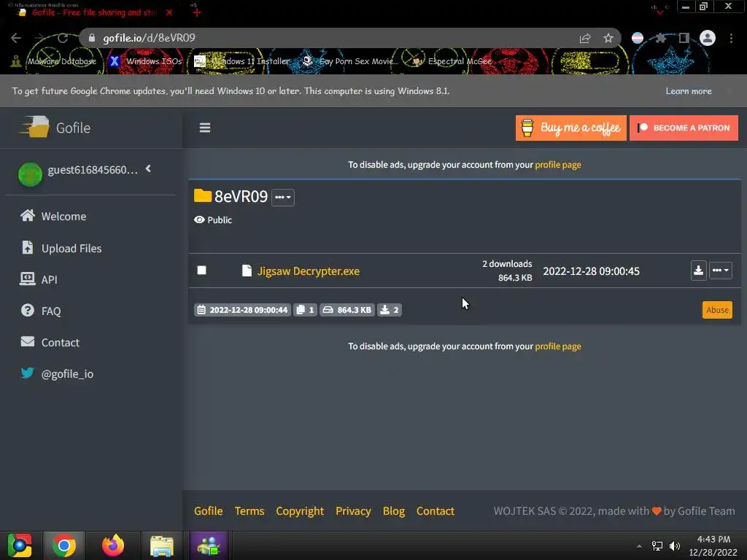Open the FAQ sidebar item

(x=41, y=311)
